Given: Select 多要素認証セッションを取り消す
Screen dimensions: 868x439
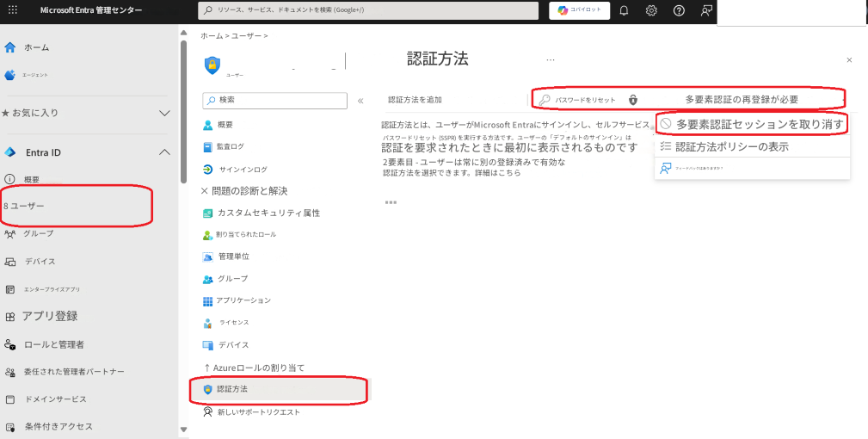Looking at the screenshot, I should pos(752,124).
